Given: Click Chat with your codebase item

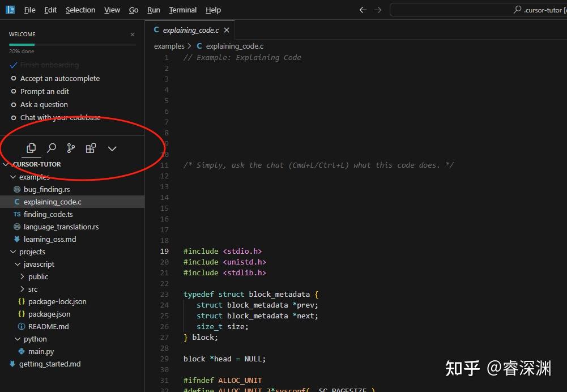Looking at the screenshot, I should click(x=61, y=117).
